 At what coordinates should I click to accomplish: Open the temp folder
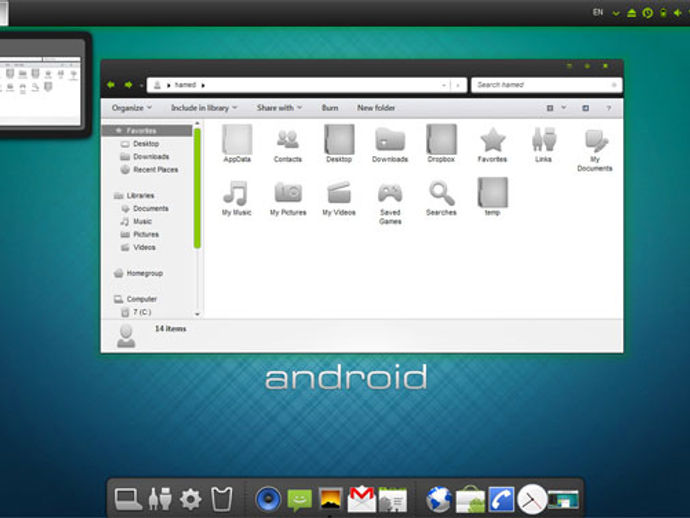tap(492, 197)
